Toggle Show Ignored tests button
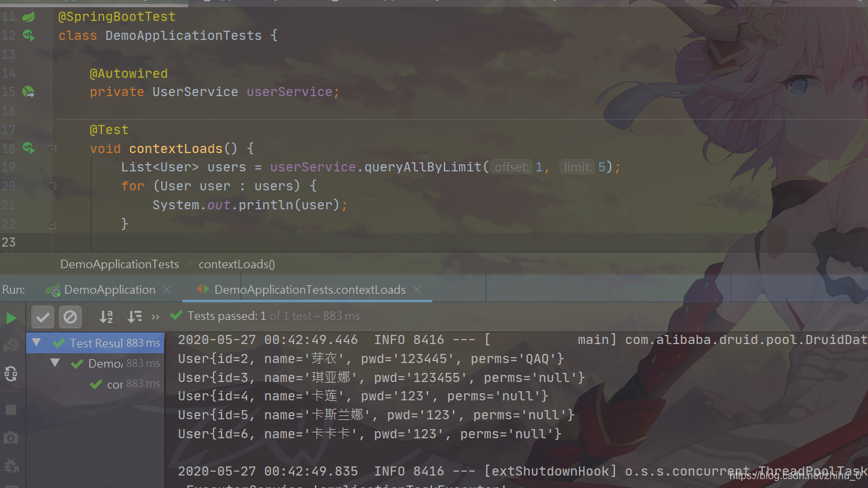 pyautogui.click(x=70, y=317)
